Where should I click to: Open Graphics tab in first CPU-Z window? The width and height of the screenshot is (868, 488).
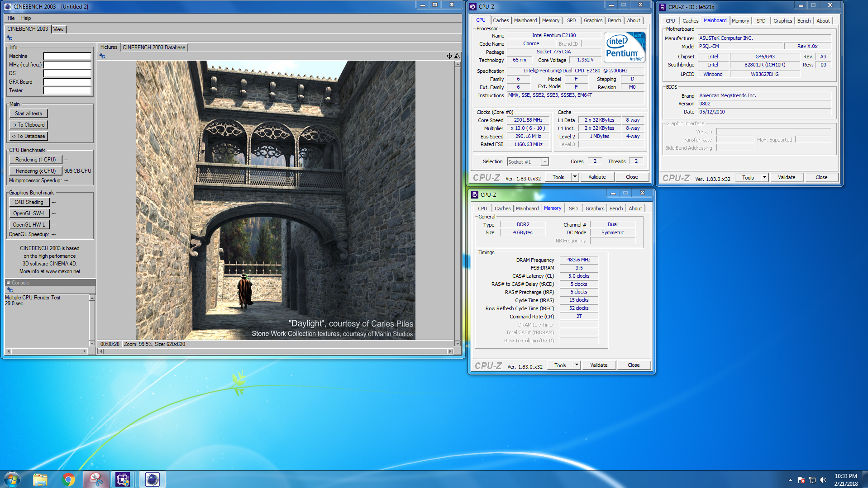[x=593, y=20]
